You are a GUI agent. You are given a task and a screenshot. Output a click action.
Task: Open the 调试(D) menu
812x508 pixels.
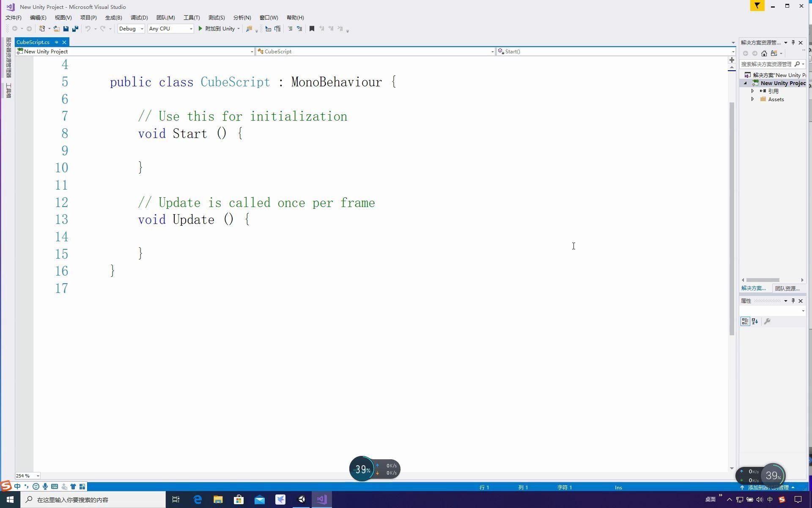[x=139, y=17]
